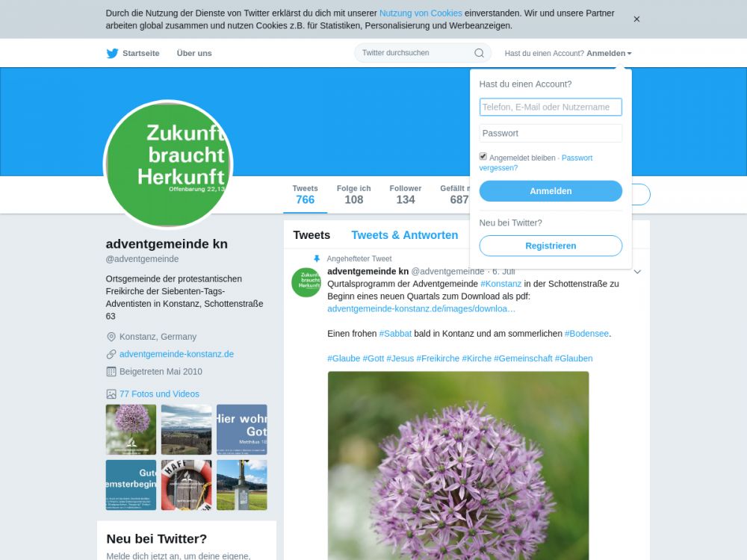Image resolution: width=747 pixels, height=560 pixels.
Task: Click the blue Anmelden button
Action: tap(551, 191)
